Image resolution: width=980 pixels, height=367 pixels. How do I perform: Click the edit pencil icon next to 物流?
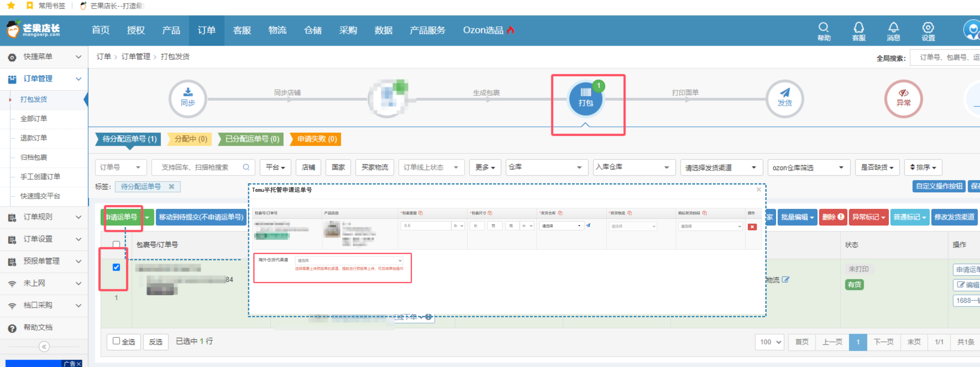[x=786, y=279]
